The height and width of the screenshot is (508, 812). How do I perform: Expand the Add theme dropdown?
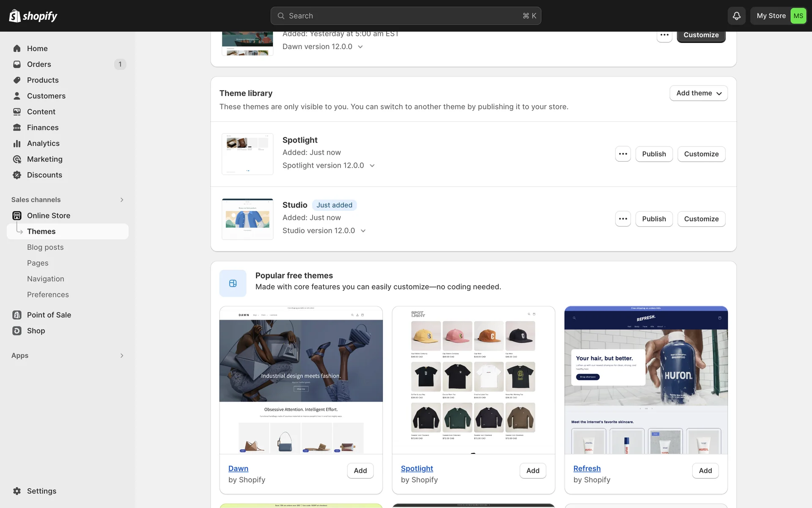698,93
